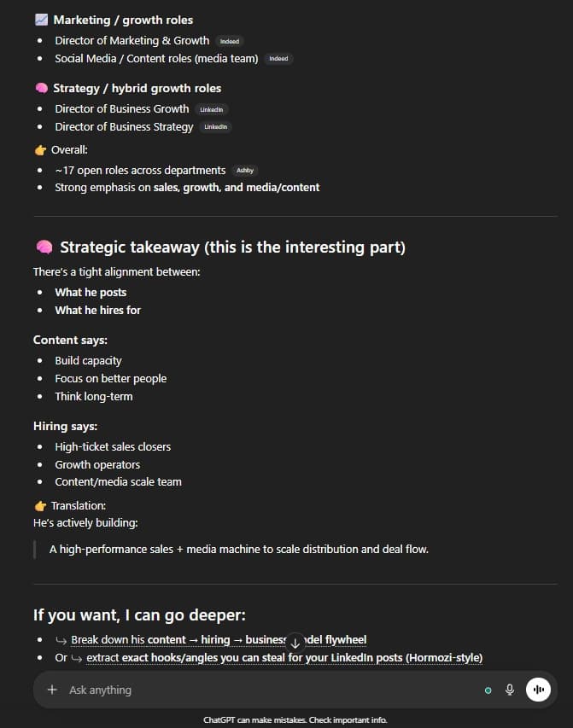Click the "Strategic takeaway" heading text
Viewport: 573px width, 728px height.
tap(232, 248)
